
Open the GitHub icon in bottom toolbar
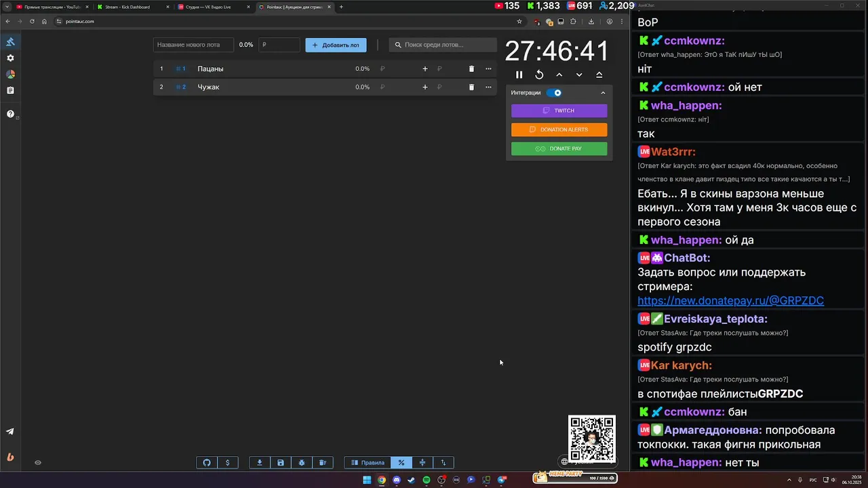[x=207, y=463]
